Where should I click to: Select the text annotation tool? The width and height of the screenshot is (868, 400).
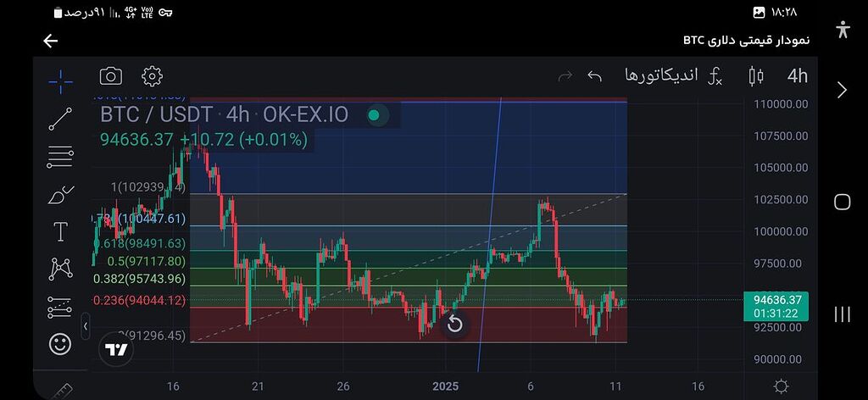pos(60,231)
